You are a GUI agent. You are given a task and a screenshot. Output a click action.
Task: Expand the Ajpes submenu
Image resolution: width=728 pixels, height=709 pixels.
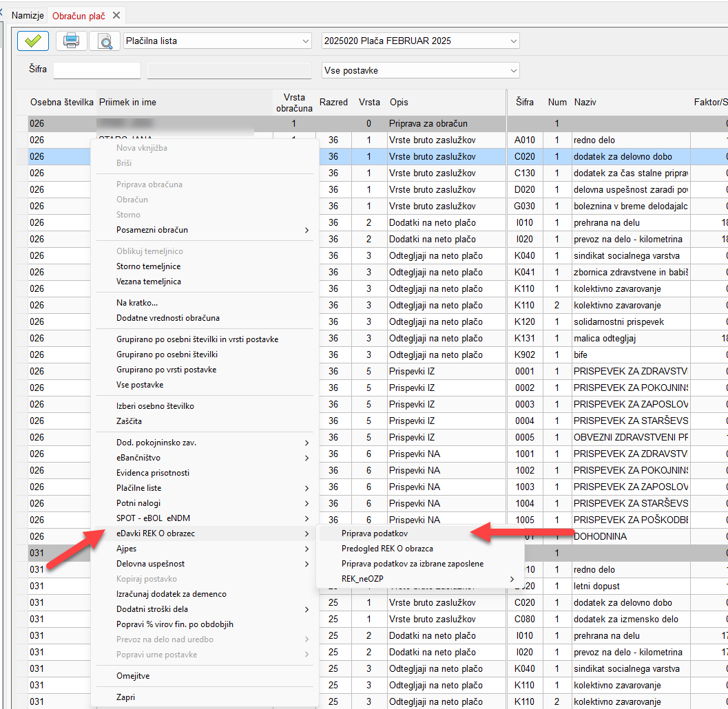click(205, 549)
